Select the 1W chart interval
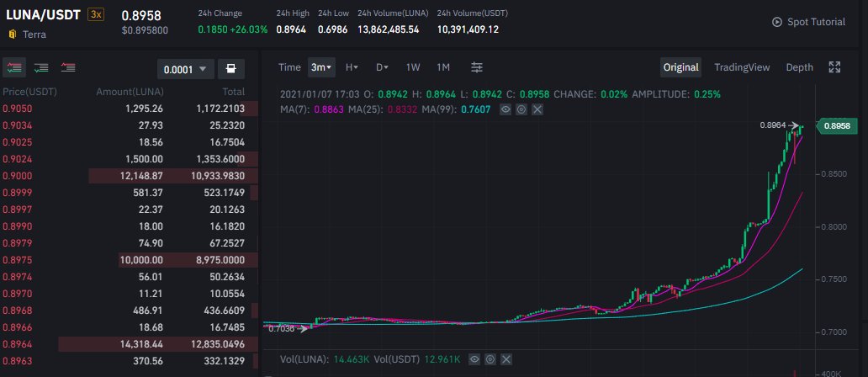Viewport: 868px width, 377px height. pos(413,67)
